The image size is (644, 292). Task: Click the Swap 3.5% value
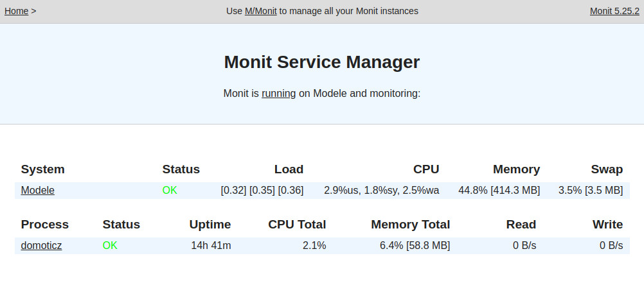(590, 190)
